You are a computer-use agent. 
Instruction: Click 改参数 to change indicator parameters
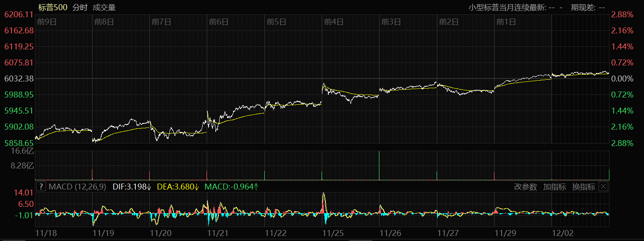click(526, 187)
